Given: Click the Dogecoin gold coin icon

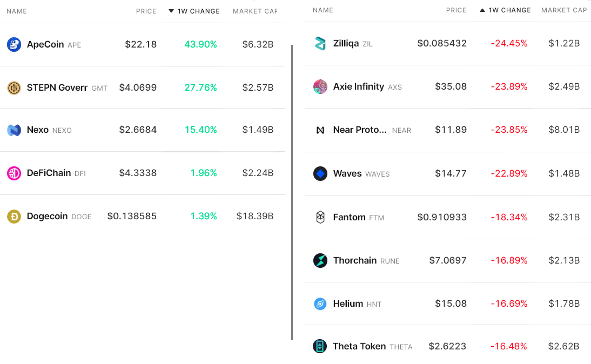Looking at the screenshot, I should coord(14,217).
